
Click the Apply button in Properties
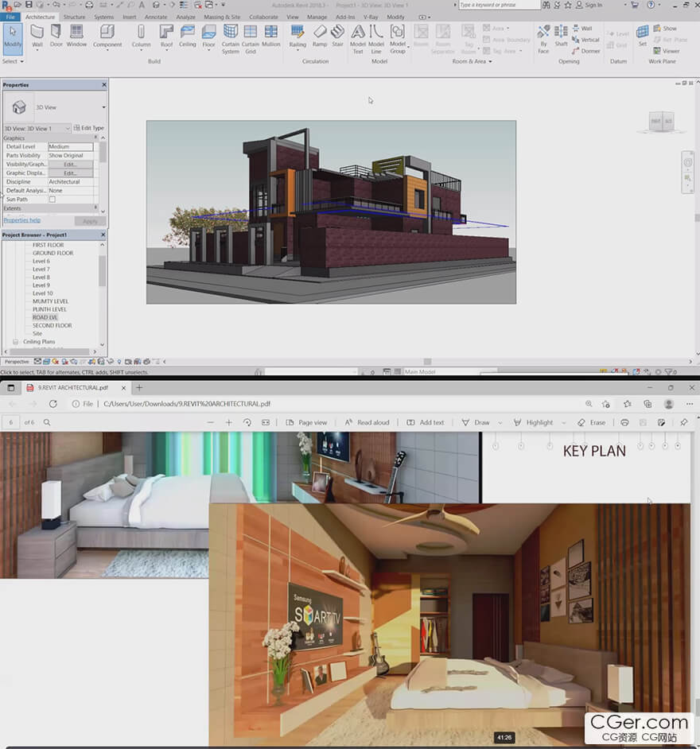90,221
